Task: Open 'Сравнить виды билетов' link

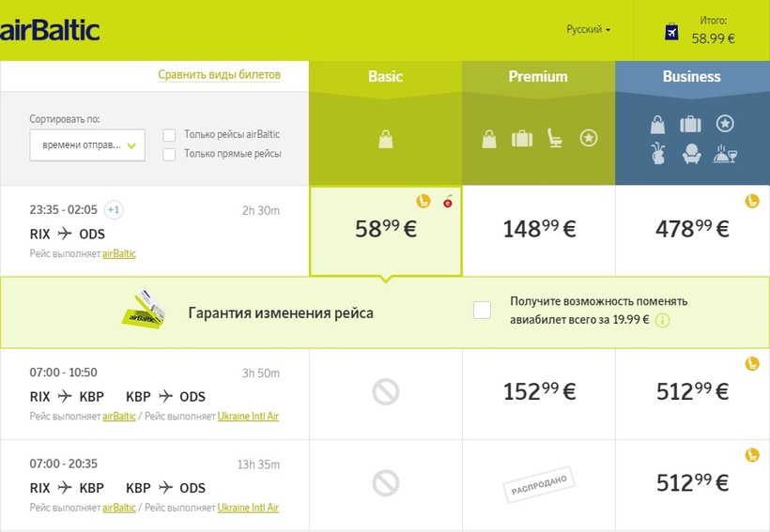Action: pos(219,75)
